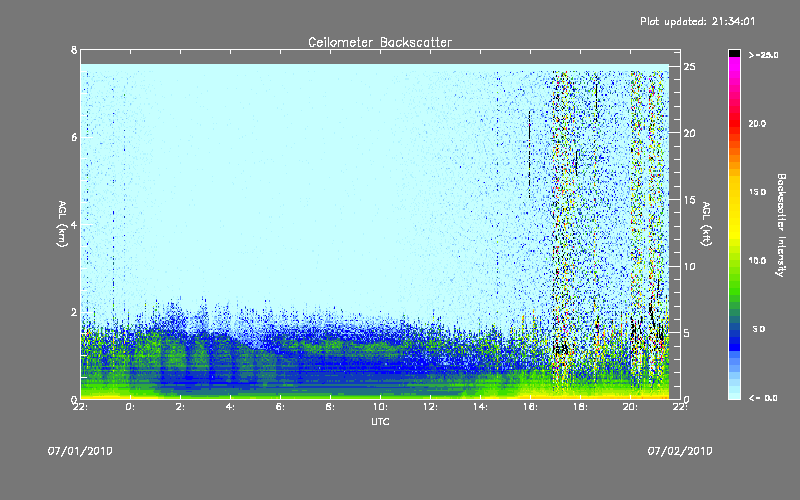Screen dimensions: 800x500
Task: Click the '0:' hour label on time axis
Action: click(x=130, y=407)
